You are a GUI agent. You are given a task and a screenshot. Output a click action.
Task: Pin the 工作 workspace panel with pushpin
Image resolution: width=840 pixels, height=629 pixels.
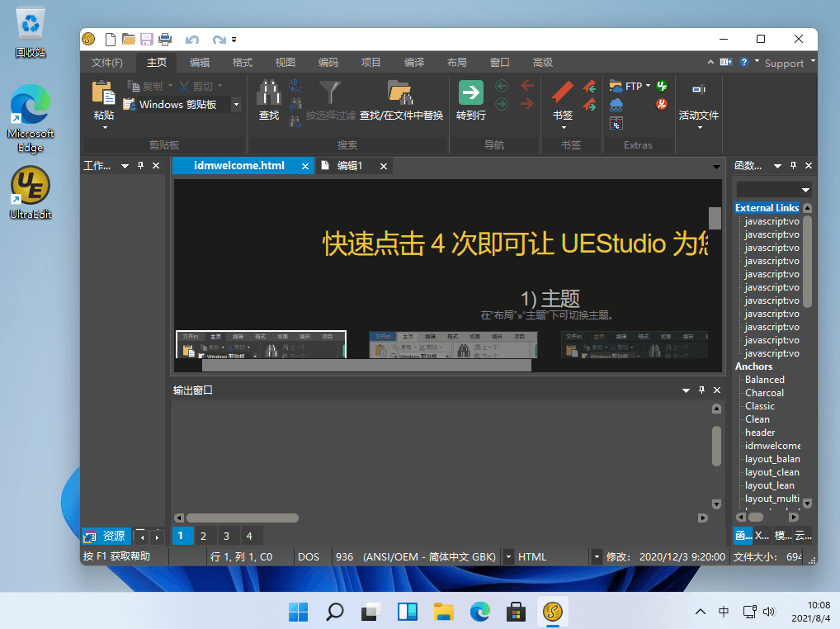click(x=140, y=166)
